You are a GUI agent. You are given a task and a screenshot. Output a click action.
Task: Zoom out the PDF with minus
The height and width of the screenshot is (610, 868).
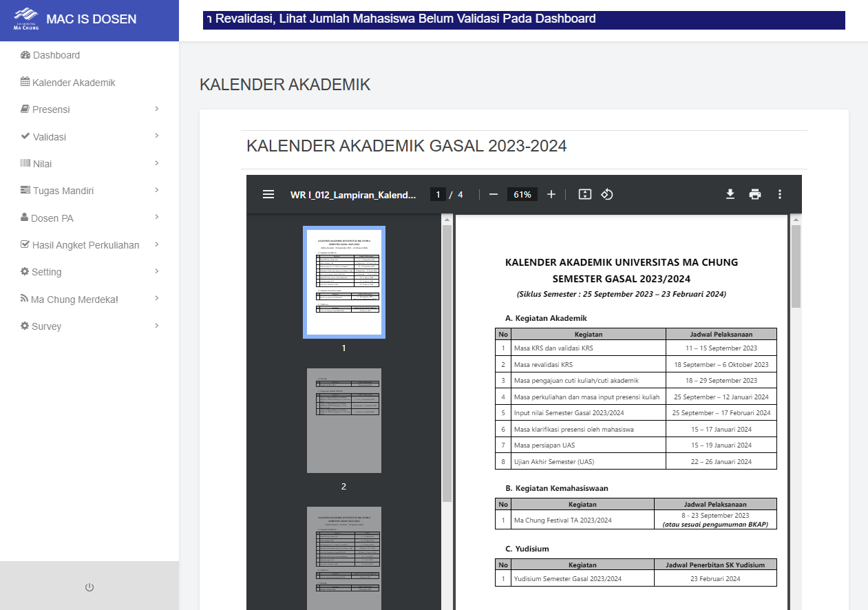click(x=493, y=194)
